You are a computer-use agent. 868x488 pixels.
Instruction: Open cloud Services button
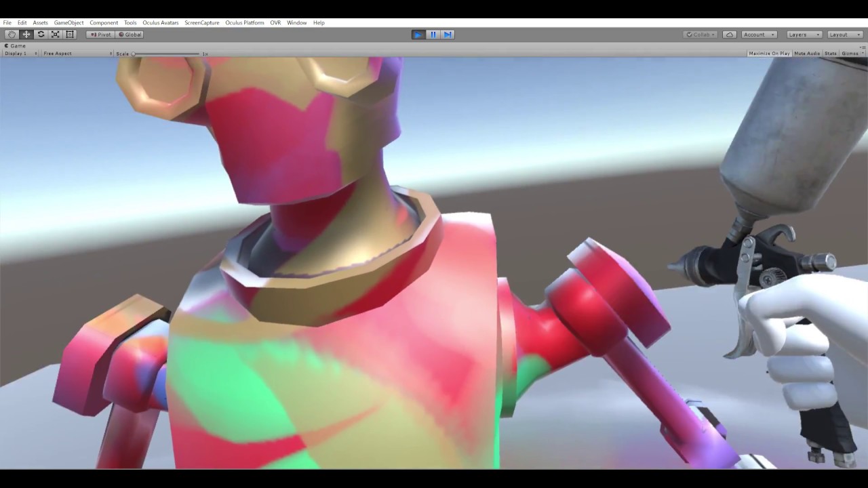[x=730, y=35]
